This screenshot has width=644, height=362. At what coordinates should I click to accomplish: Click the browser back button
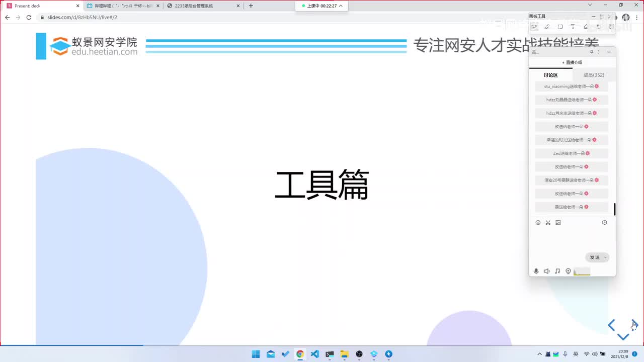coord(7,17)
